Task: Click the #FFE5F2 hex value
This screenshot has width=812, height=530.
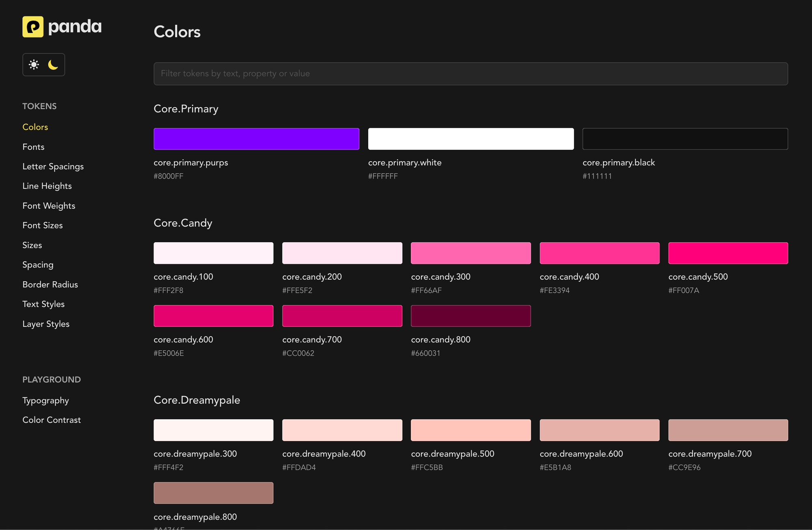Action: pos(297,291)
